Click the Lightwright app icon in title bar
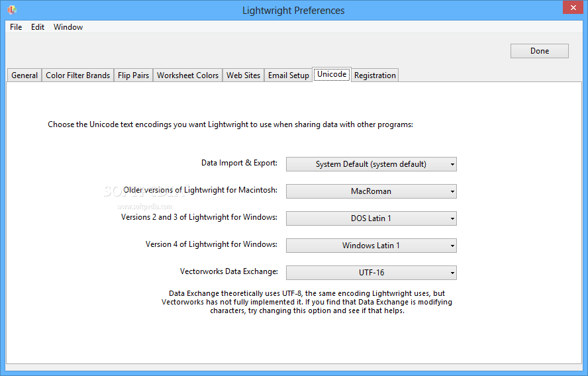The width and height of the screenshot is (588, 376). 12,10
